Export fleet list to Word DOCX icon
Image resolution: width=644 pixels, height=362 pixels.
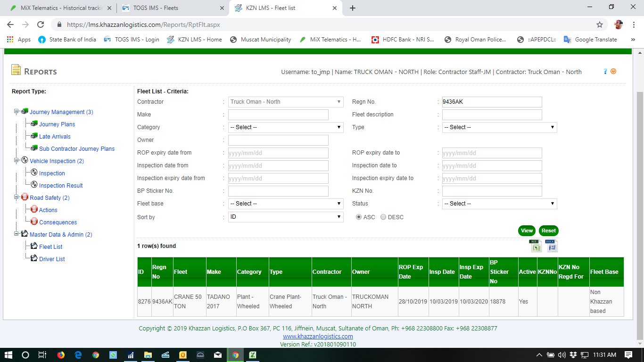[551, 246]
